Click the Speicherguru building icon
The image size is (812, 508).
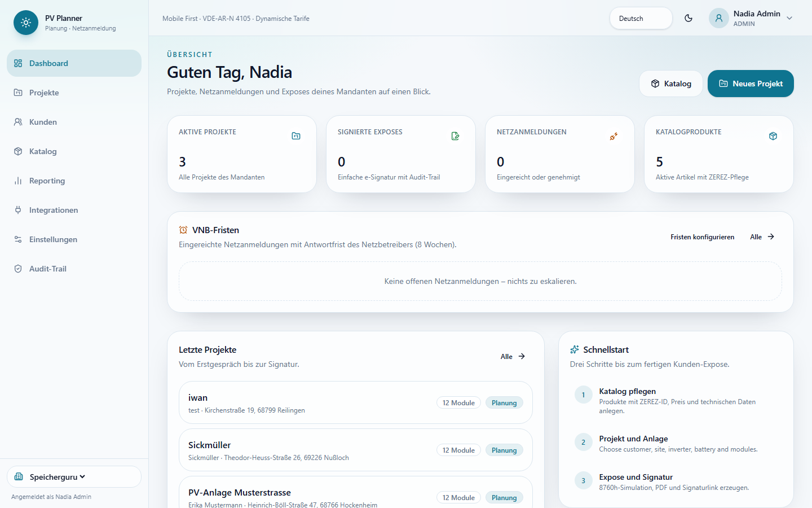click(19, 476)
